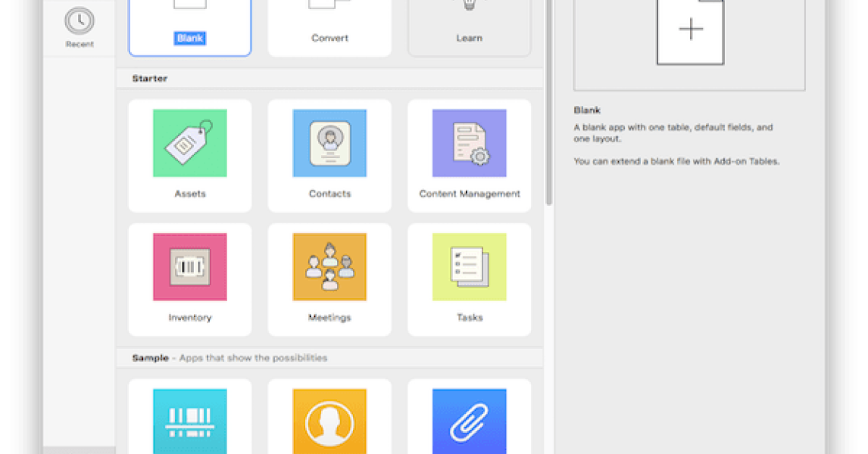Viewport: 868px width, 454px height.
Task: Click the Contacts label text
Action: (x=329, y=194)
